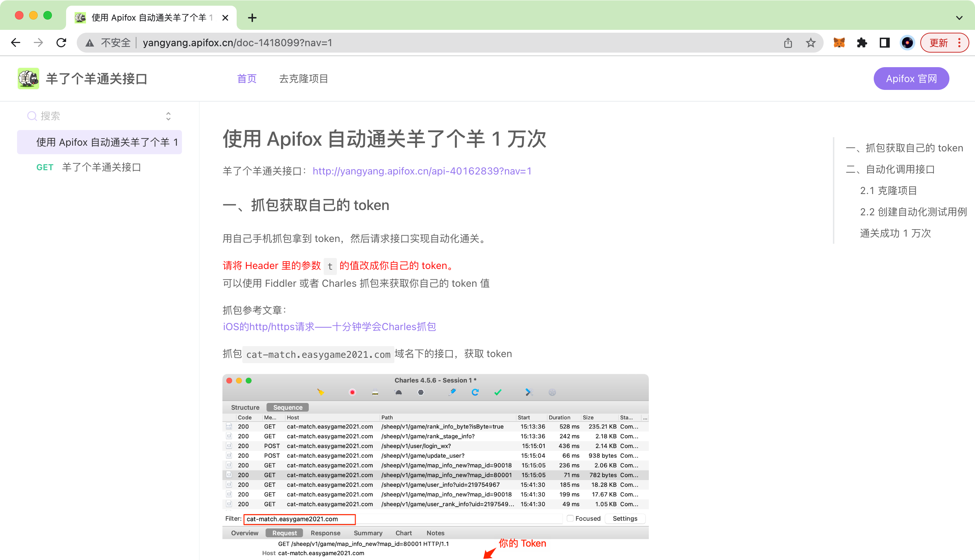Select 首页 navigation tab
The width and height of the screenshot is (975, 560).
[x=247, y=79]
